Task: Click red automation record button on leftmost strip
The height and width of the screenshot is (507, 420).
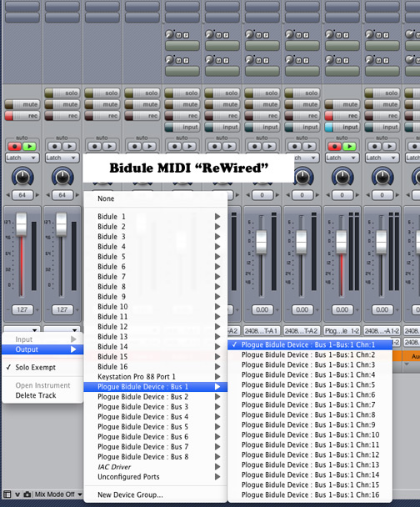Action: click(x=14, y=147)
